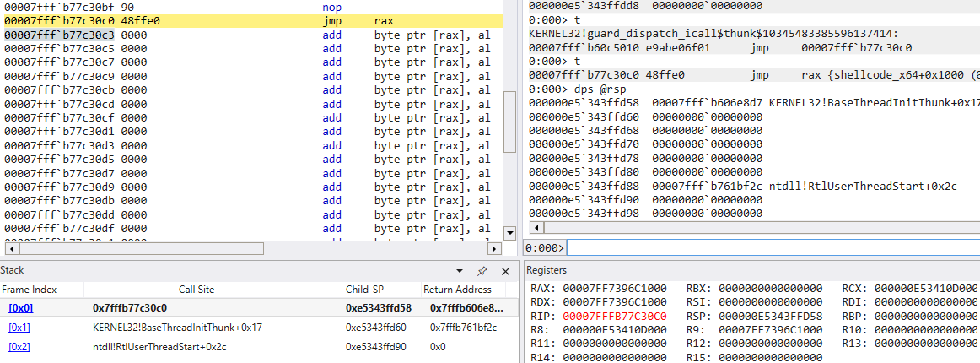Click the disassembly row at 00007fff`b77c30cd
The width and height of the screenshot is (980, 363).
[252, 104]
